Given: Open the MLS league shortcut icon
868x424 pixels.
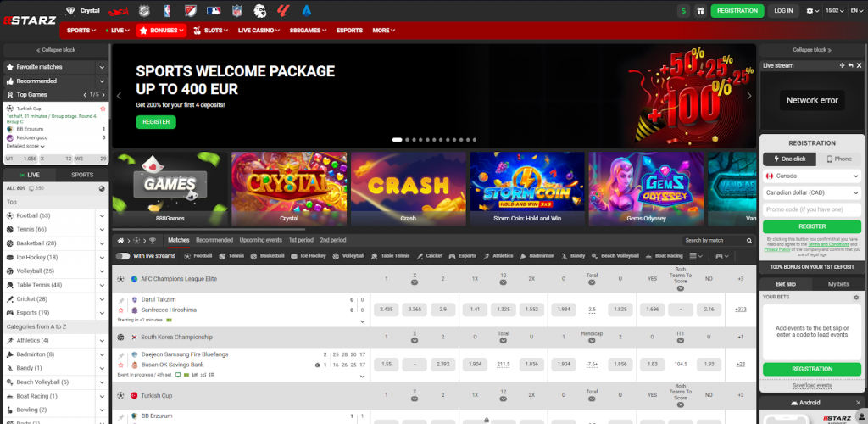Looking at the screenshot, I should [190, 10].
